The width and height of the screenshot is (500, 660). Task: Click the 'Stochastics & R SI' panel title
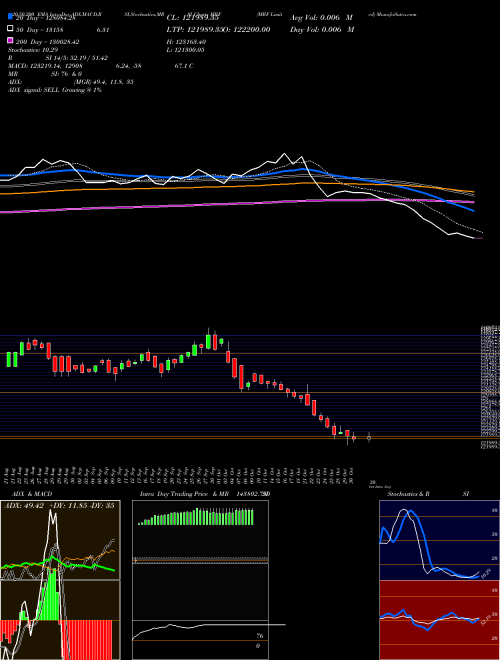428,494
